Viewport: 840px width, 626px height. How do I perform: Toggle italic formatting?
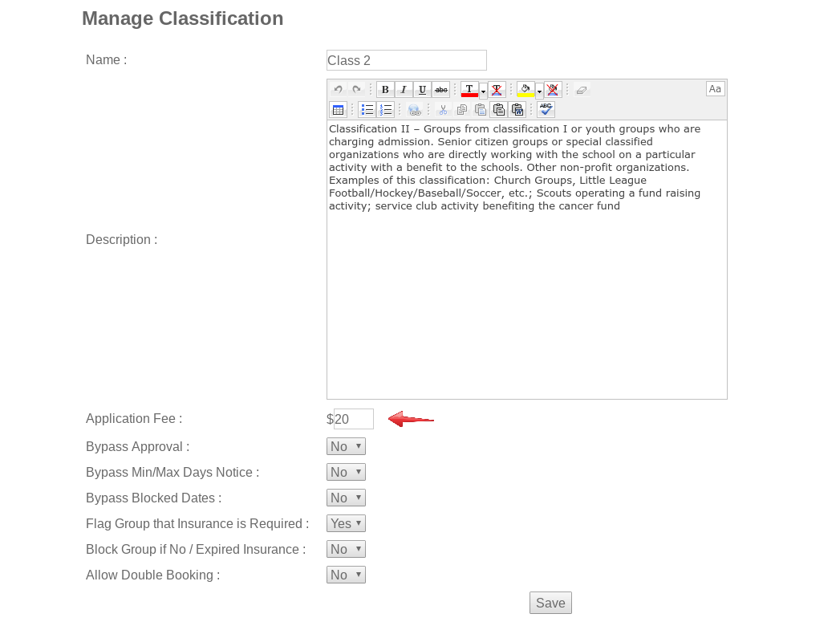[404, 89]
